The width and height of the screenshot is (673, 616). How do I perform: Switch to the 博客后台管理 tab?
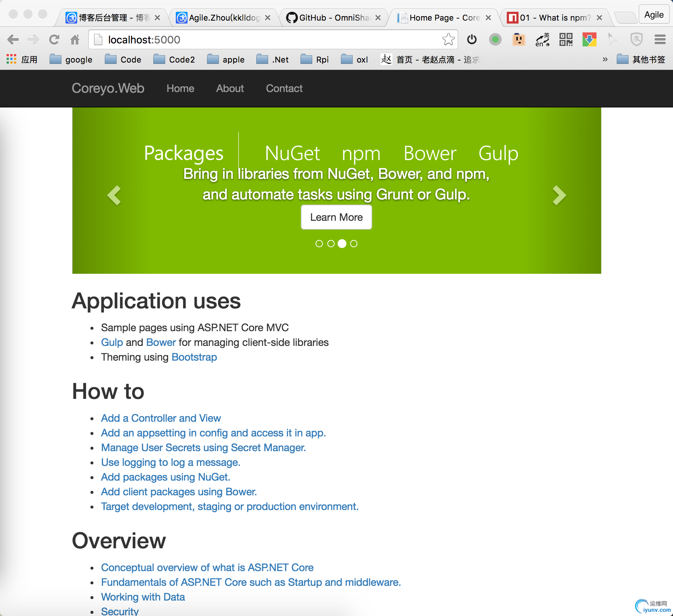click(112, 18)
